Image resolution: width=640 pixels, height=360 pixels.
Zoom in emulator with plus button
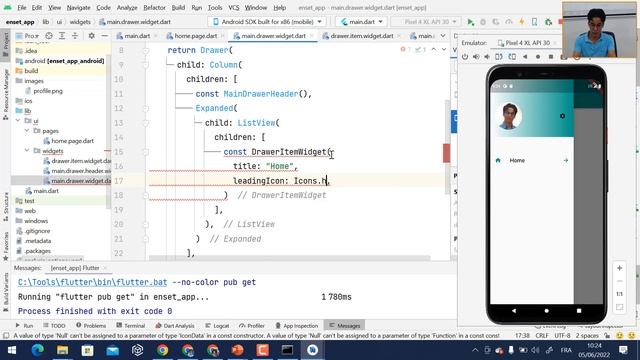[620, 268]
